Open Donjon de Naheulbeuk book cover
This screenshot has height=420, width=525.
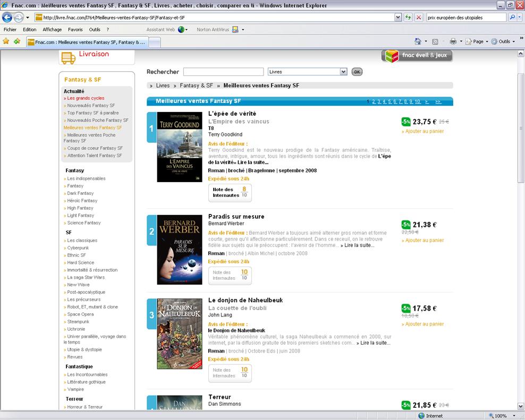[180, 333]
